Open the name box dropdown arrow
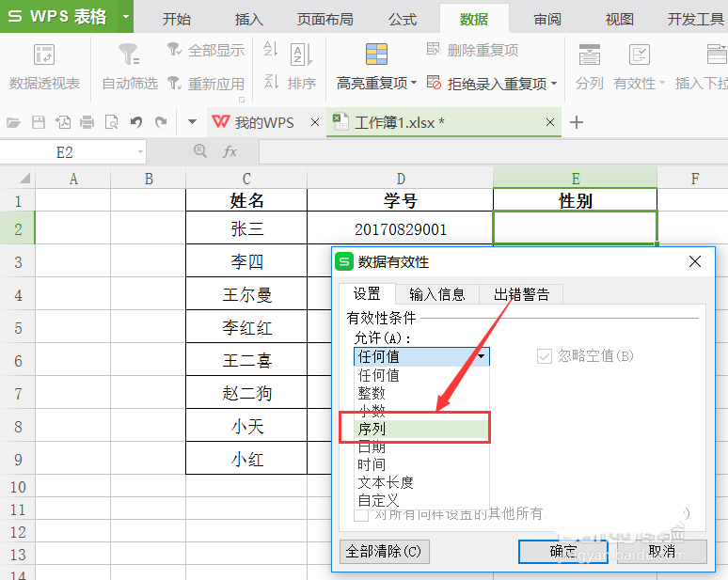This screenshot has width=728, height=580. pyautogui.click(x=140, y=151)
